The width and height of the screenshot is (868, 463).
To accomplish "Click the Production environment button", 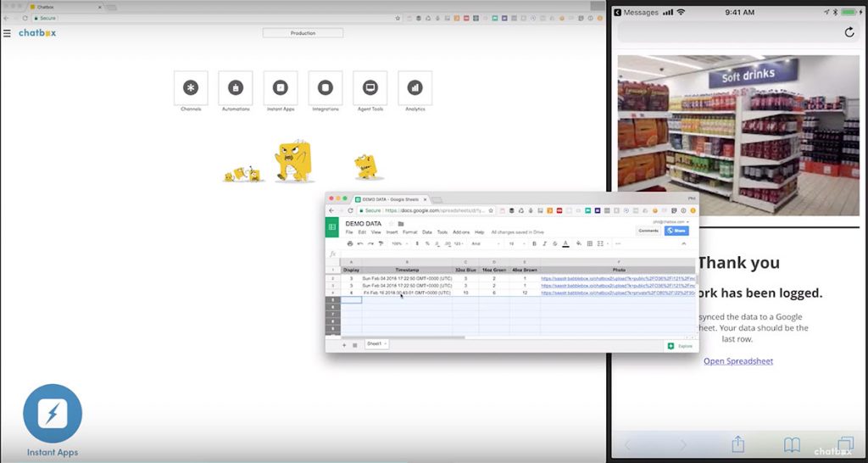I will coord(303,33).
